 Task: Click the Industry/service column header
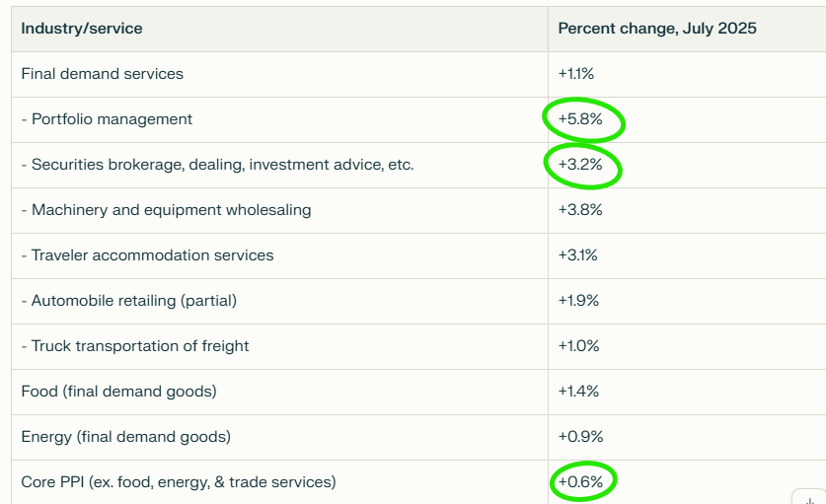[x=82, y=29]
